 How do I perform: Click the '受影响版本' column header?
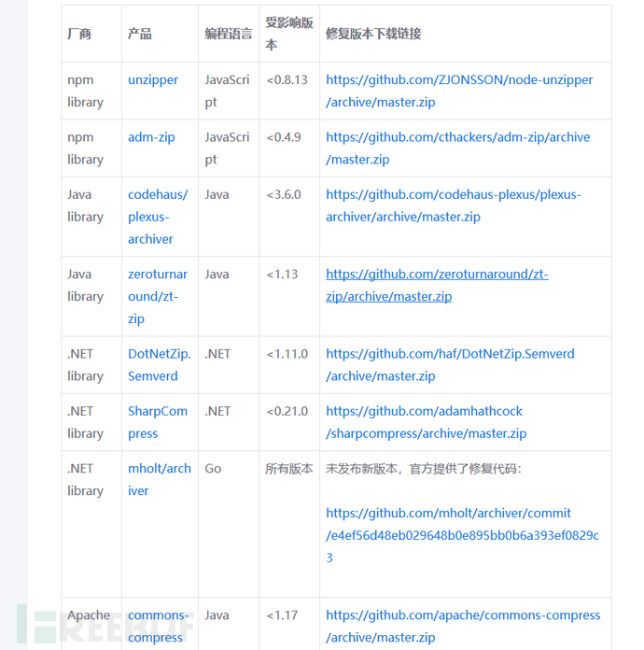pyautogui.click(x=288, y=34)
